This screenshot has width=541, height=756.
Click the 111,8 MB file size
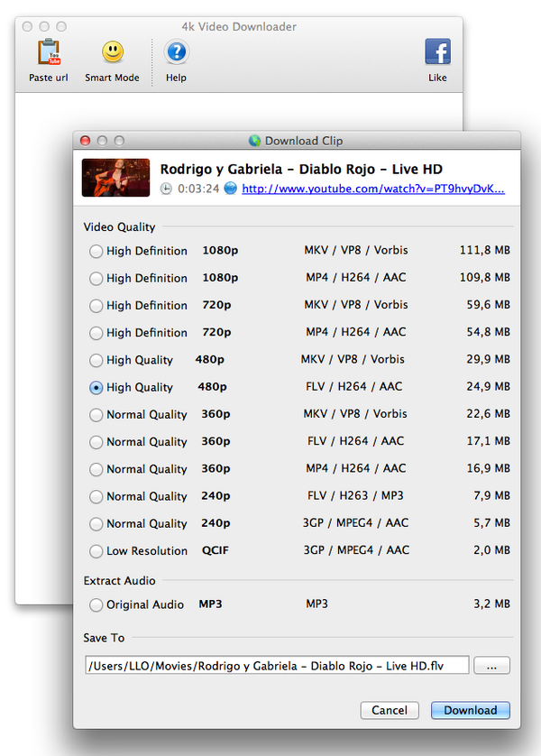click(x=484, y=250)
